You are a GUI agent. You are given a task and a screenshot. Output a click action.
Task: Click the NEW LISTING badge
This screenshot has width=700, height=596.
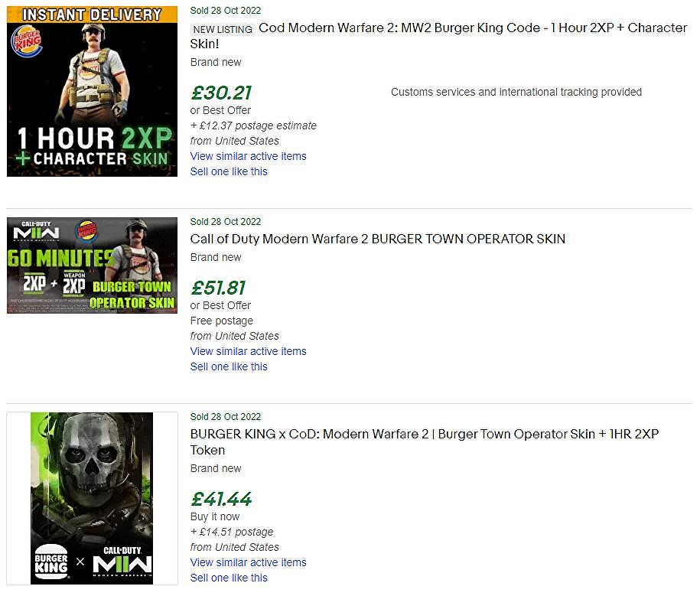coord(223,29)
